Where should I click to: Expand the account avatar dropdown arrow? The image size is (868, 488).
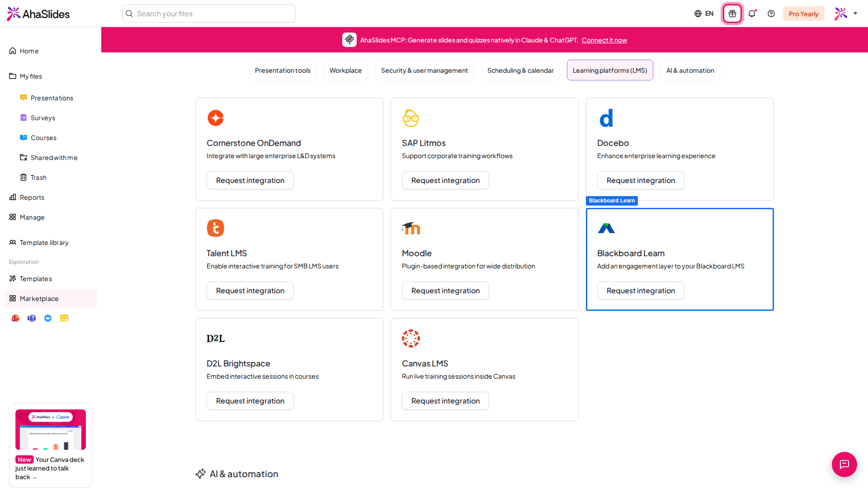pos(855,14)
